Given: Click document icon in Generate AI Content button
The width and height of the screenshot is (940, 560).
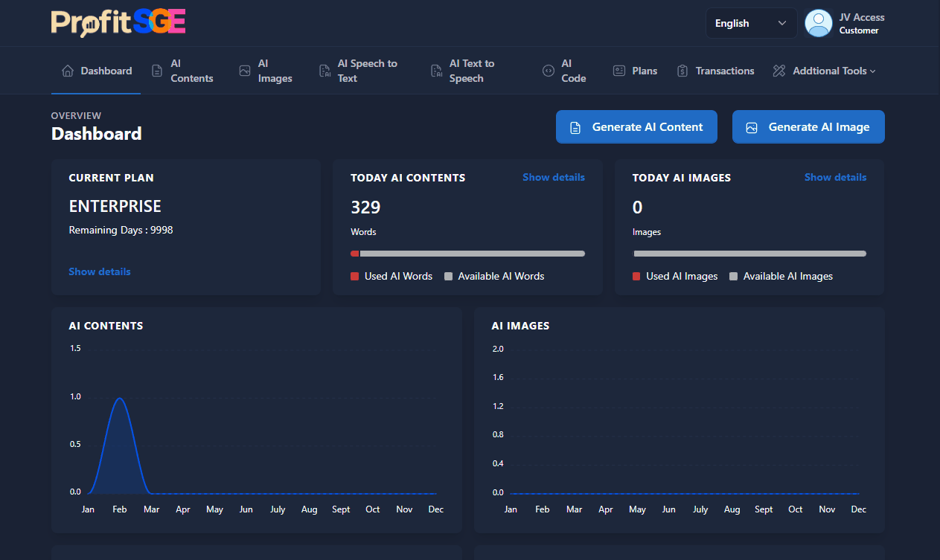Looking at the screenshot, I should click(x=575, y=128).
